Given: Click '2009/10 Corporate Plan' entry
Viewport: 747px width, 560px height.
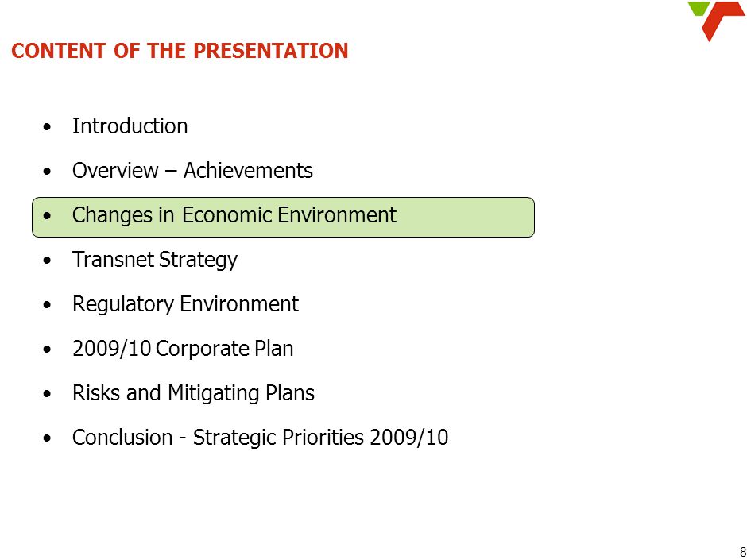Looking at the screenshot, I should click(183, 349).
